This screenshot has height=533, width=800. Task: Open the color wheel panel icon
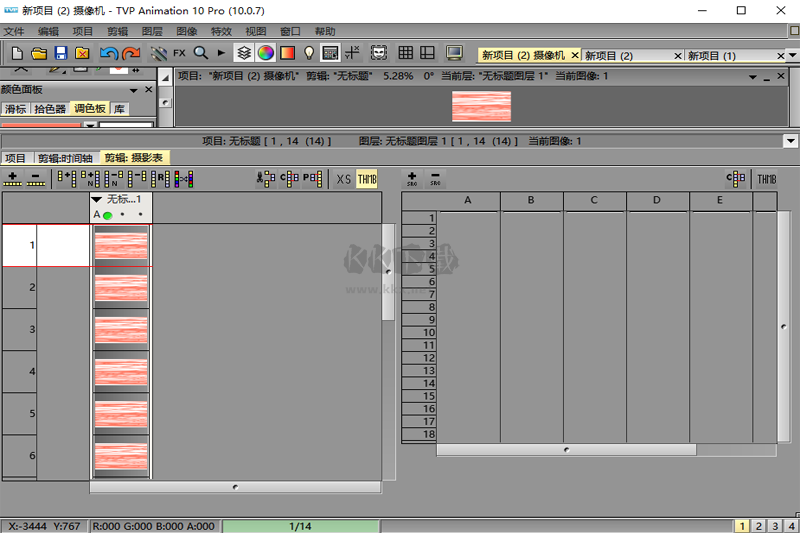tap(265, 52)
